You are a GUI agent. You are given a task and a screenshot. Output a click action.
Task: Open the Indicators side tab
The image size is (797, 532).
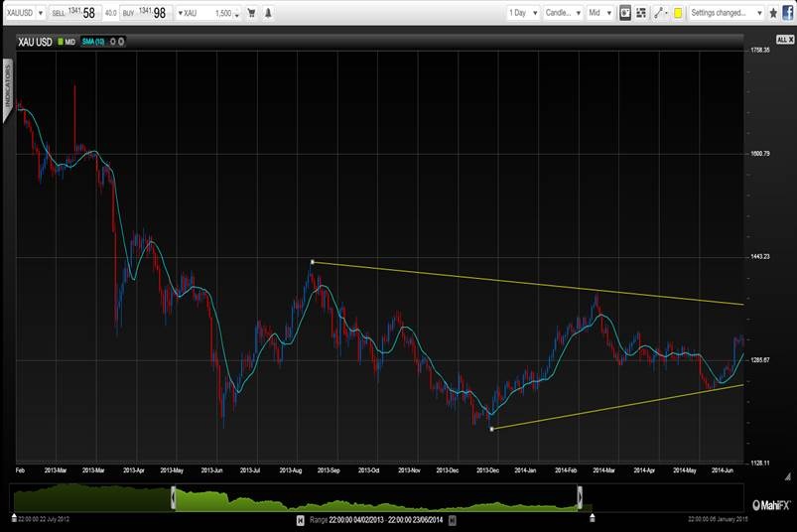[x=8, y=84]
